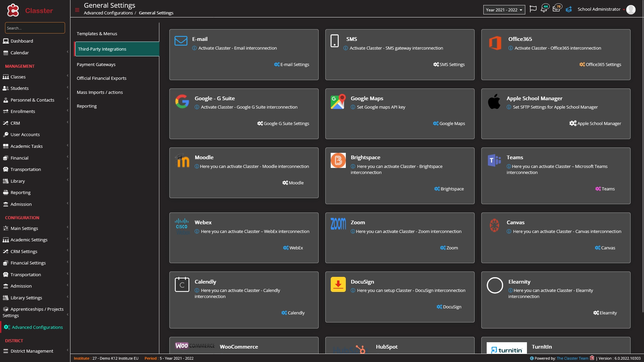The image size is (644, 362).
Task: Click the DocuSign download logo icon
Action: point(338,285)
